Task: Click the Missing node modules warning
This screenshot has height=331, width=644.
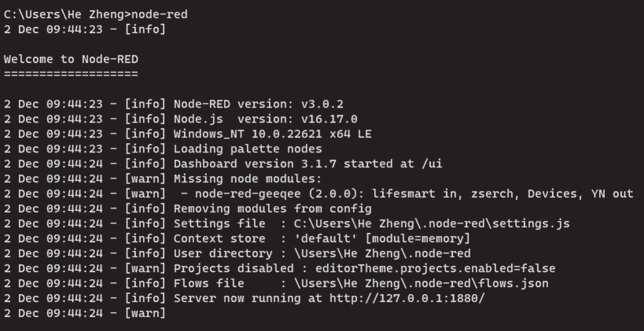Action: tap(247, 179)
